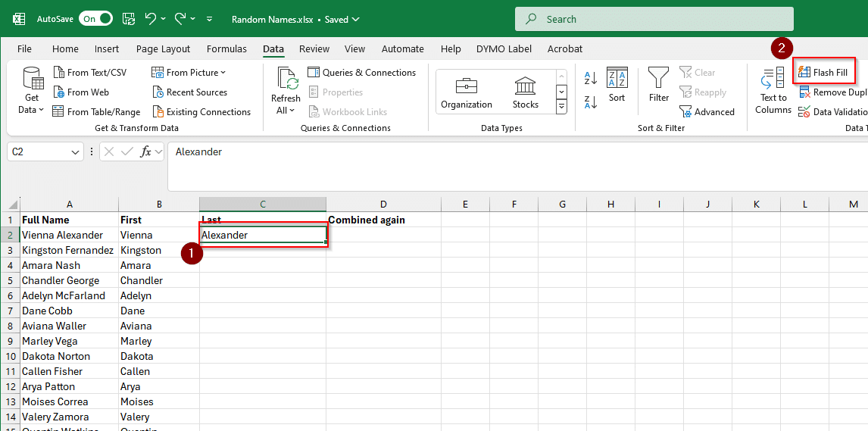Sort Z to A descending
This screenshot has height=431, width=868.
(x=592, y=102)
